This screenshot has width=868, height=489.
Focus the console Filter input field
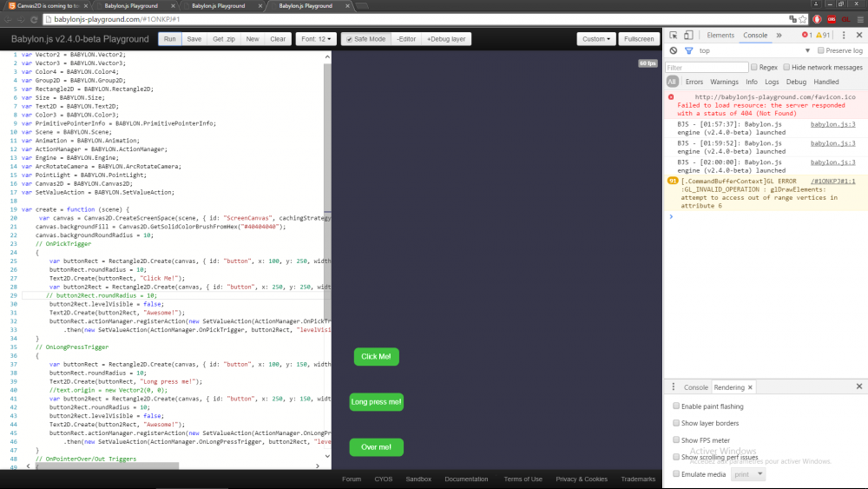click(707, 68)
